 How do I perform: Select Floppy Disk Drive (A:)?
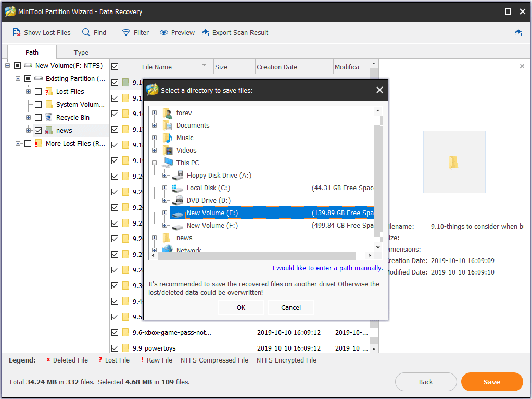[212, 175]
